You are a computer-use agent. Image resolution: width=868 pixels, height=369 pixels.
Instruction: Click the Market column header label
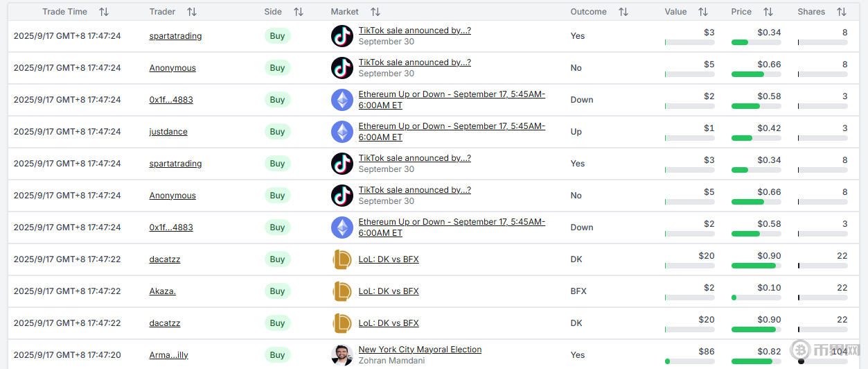coord(345,12)
